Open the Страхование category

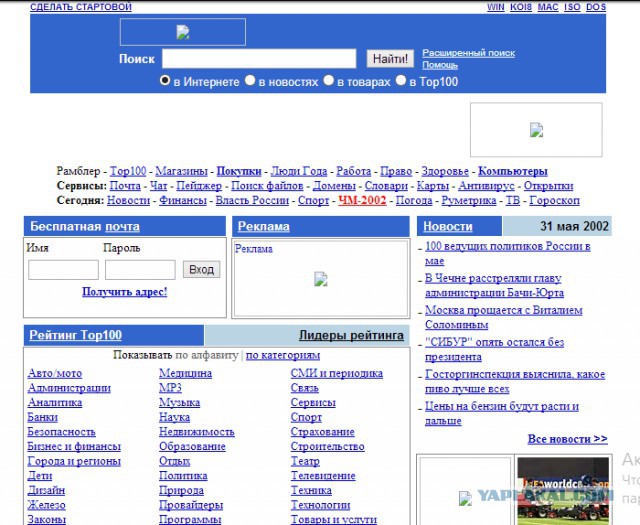pyautogui.click(x=322, y=432)
